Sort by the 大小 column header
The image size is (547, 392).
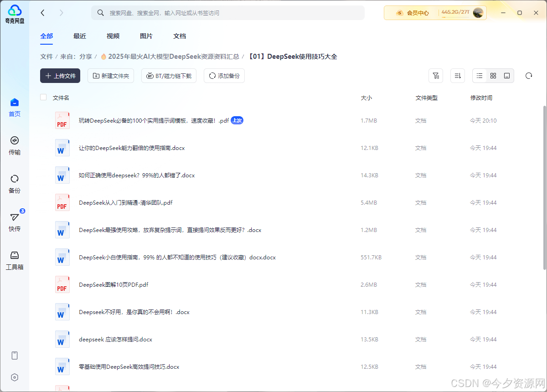click(x=366, y=98)
